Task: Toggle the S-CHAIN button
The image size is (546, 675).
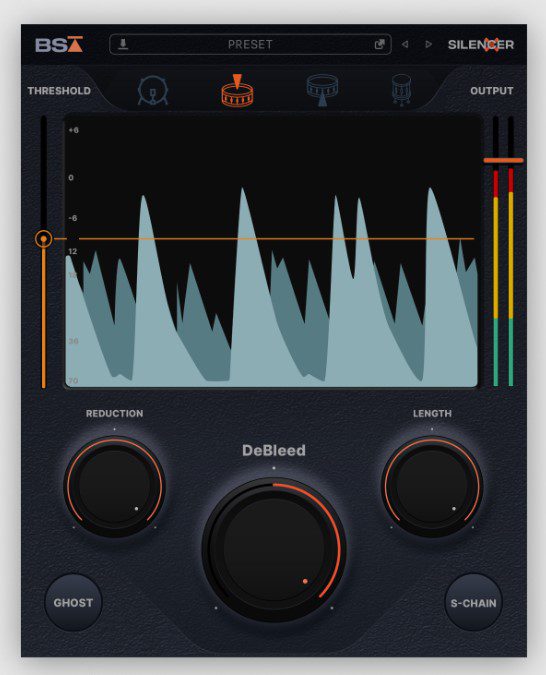Action: 473,603
